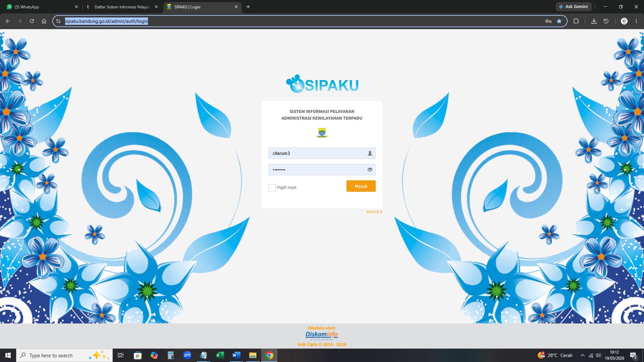This screenshot has width=644, height=362.
Task: Go forward in browser history
Action: point(20,21)
